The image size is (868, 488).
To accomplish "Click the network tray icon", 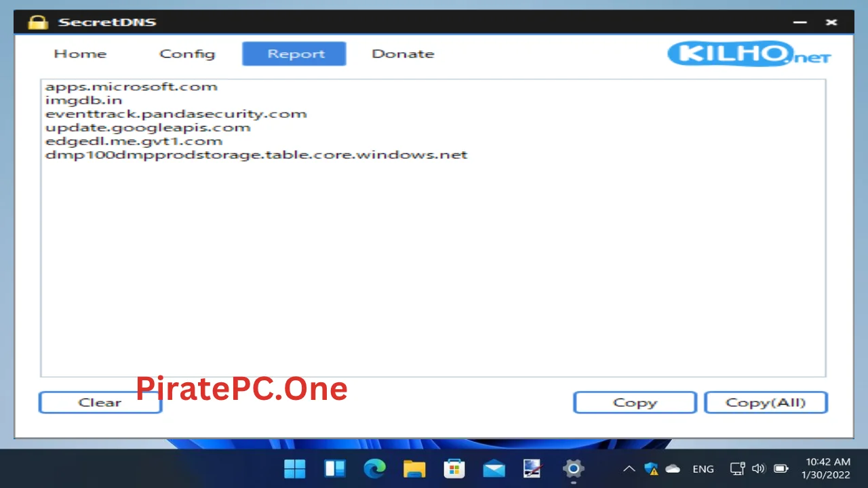I will click(738, 468).
